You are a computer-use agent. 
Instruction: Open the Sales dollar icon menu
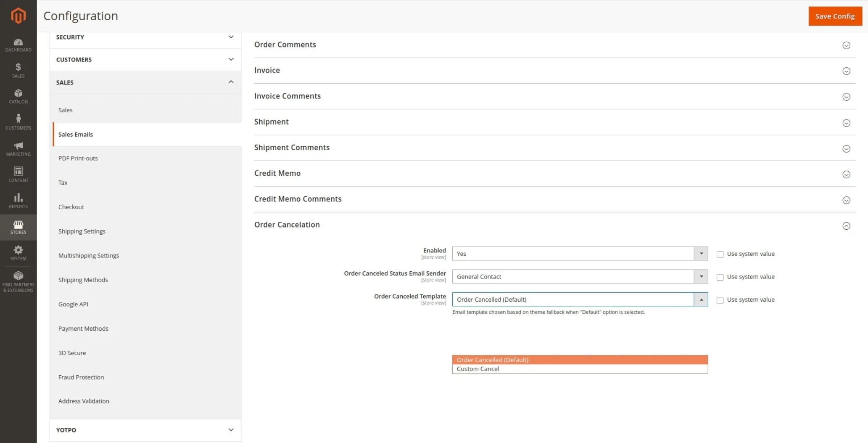click(x=18, y=70)
